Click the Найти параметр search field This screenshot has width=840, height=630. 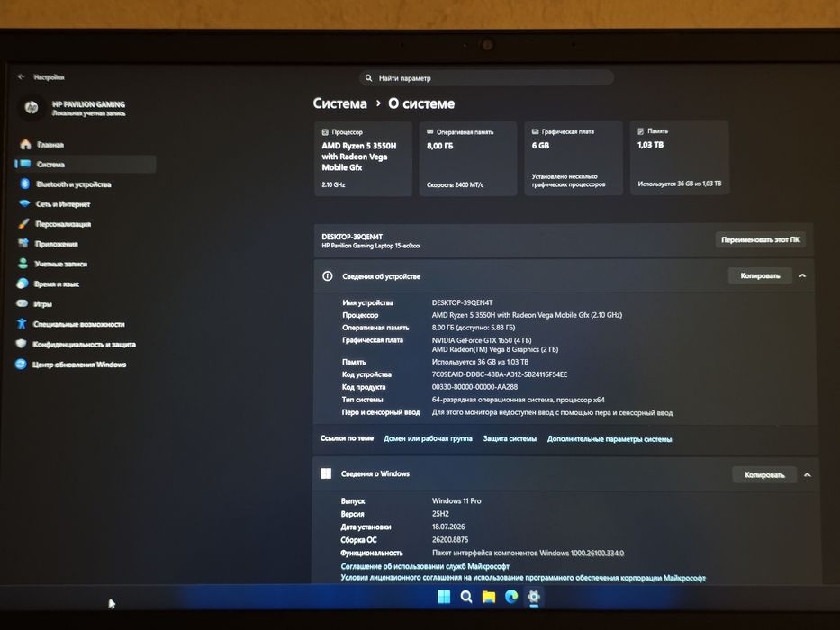coord(486,78)
